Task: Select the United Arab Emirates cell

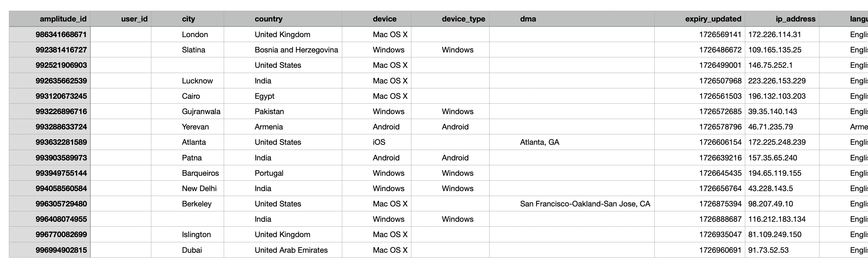Action: click(x=283, y=250)
